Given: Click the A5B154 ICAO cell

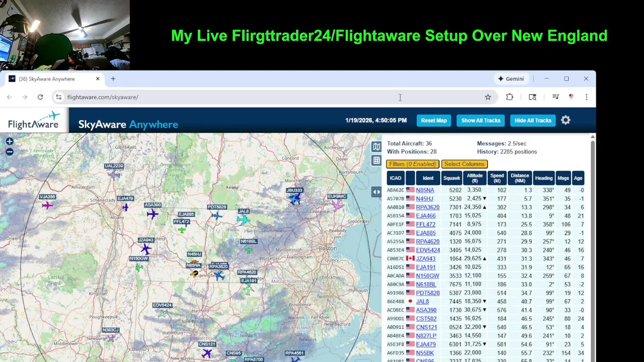Looking at the screenshot, I should [x=395, y=216].
